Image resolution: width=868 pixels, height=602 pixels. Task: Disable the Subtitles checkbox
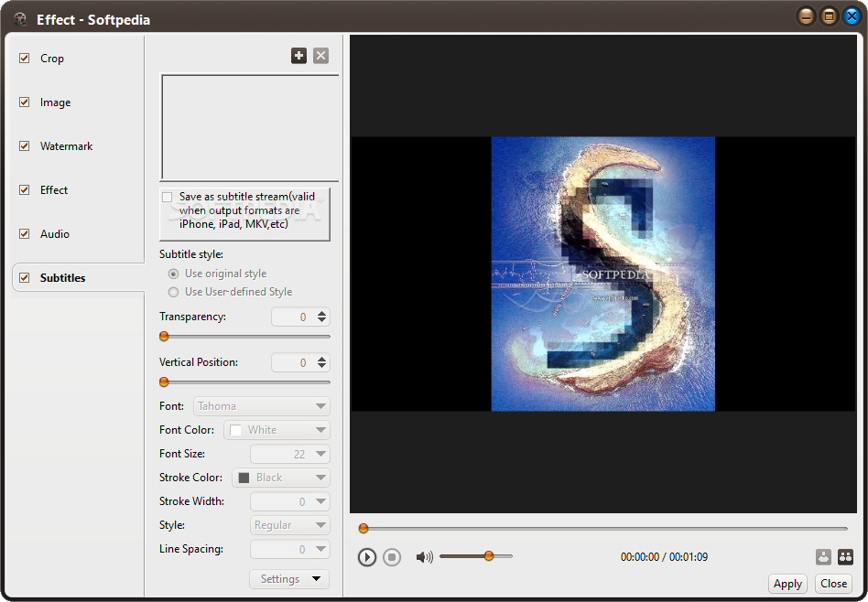tap(25, 278)
